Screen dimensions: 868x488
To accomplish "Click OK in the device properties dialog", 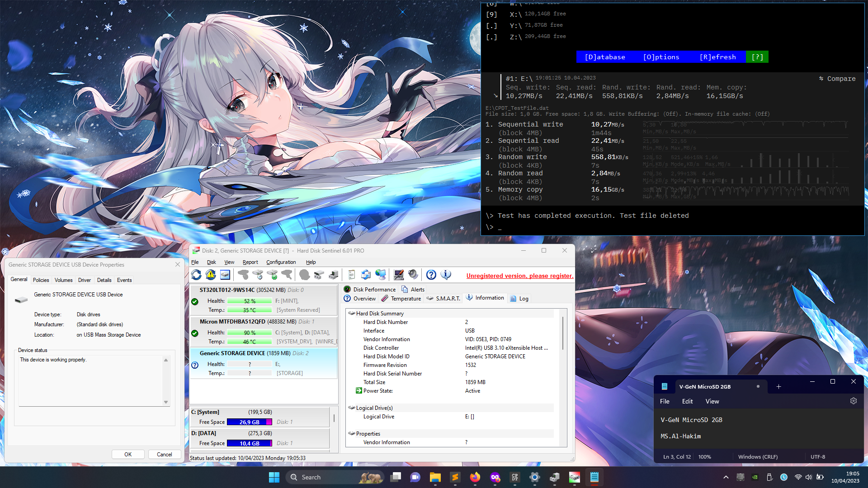I will coord(128,455).
